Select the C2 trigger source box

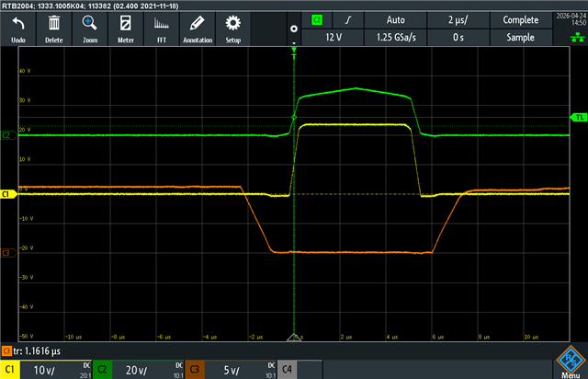click(x=317, y=20)
